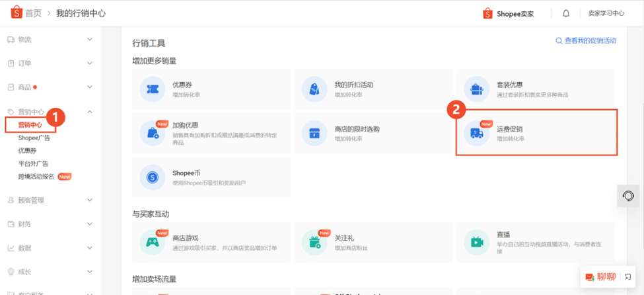644x295 pixels.
Task: Click the 商店的限时选购 store icon
Action: click(x=314, y=134)
